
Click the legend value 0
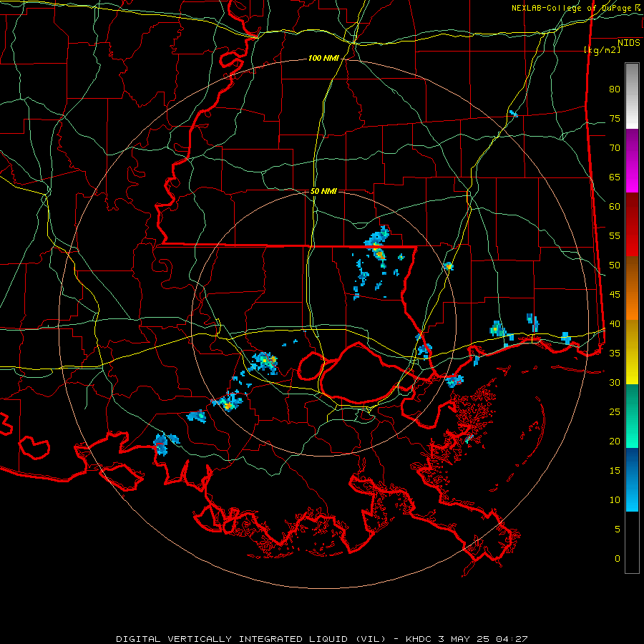coord(618,559)
